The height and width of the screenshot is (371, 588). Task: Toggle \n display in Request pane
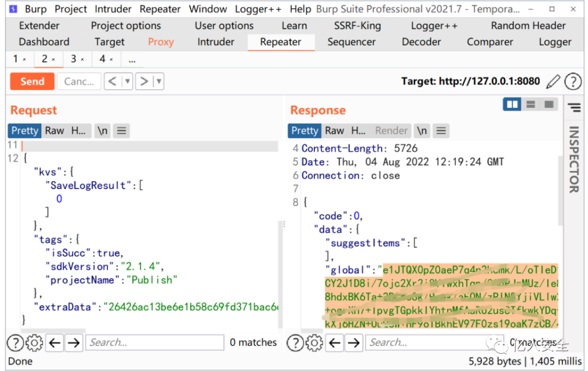[102, 131]
